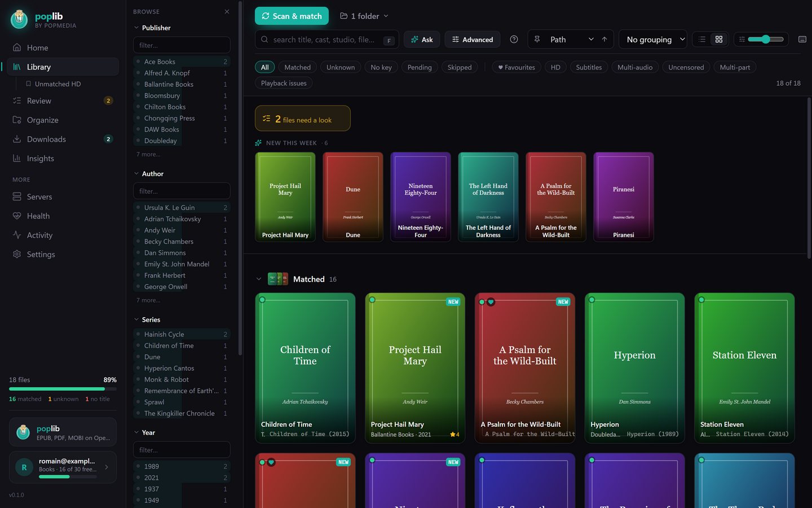
Task: Switch to list view icon
Action: [702, 40]
